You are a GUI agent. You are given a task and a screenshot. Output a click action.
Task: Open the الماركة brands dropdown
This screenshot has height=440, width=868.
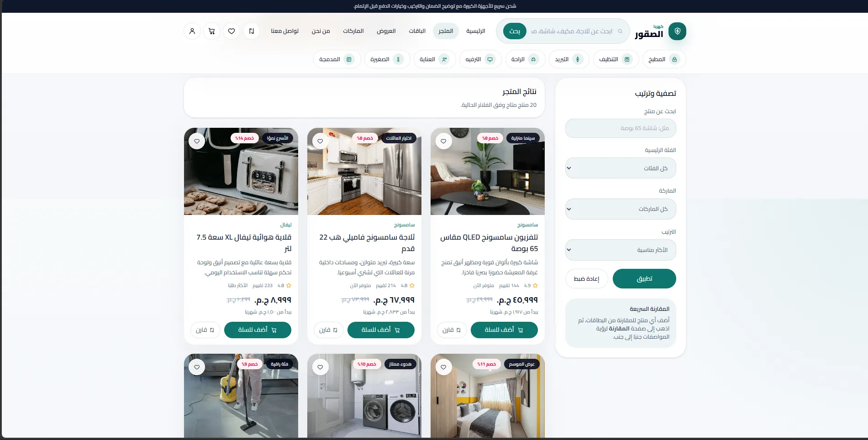click(x=620, y=209)
